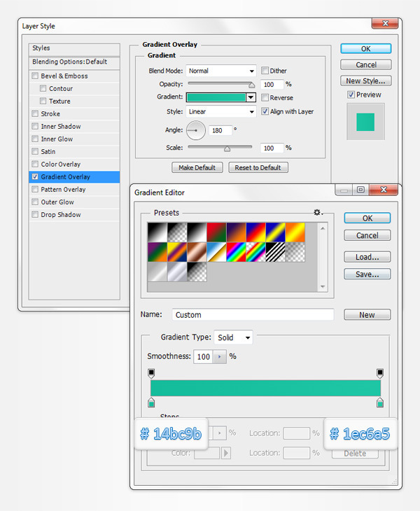Open the Gradient Type dropdown

coord(233,337)
